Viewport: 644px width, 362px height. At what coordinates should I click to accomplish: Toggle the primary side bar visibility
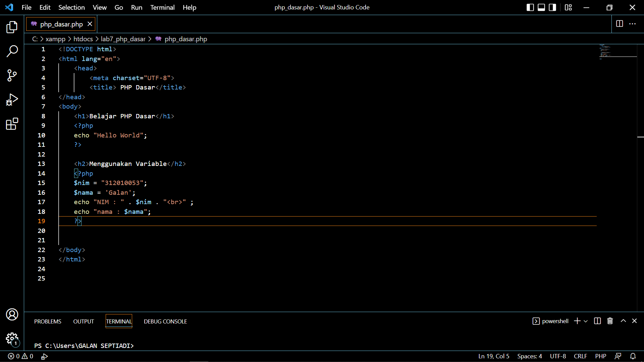click(x=530, y=7)
